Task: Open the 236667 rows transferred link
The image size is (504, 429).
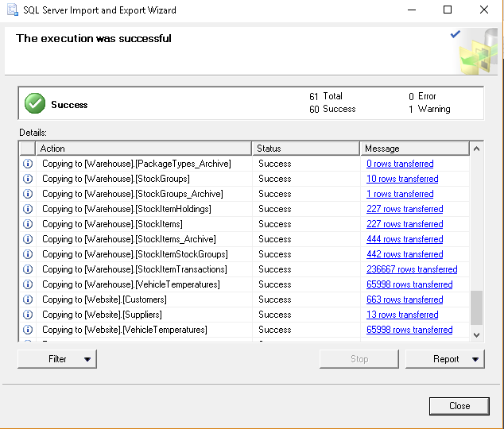Action: pos(412,269)
